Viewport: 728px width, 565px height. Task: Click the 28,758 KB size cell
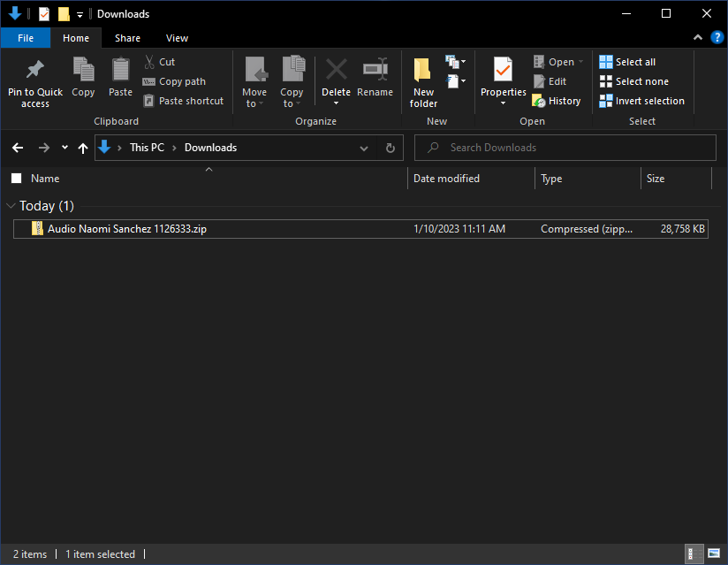[x=682, y=229]
